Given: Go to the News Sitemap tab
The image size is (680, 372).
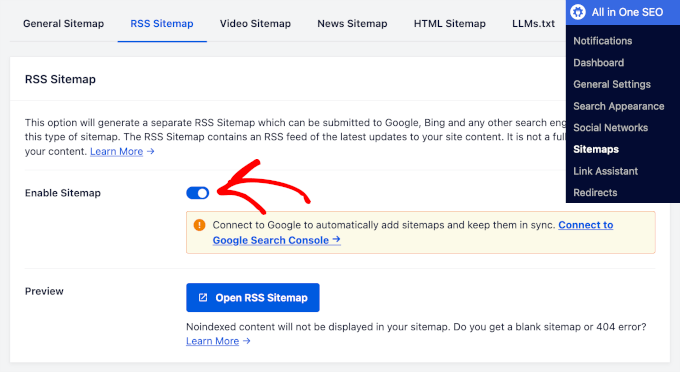Looking at the screenshot, I should click(352, 24).
